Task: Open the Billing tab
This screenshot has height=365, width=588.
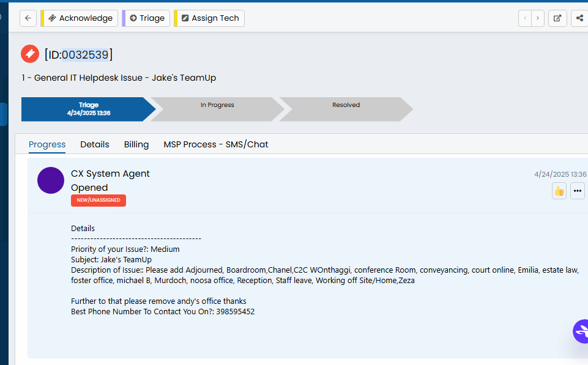Action: coord(136,144)
